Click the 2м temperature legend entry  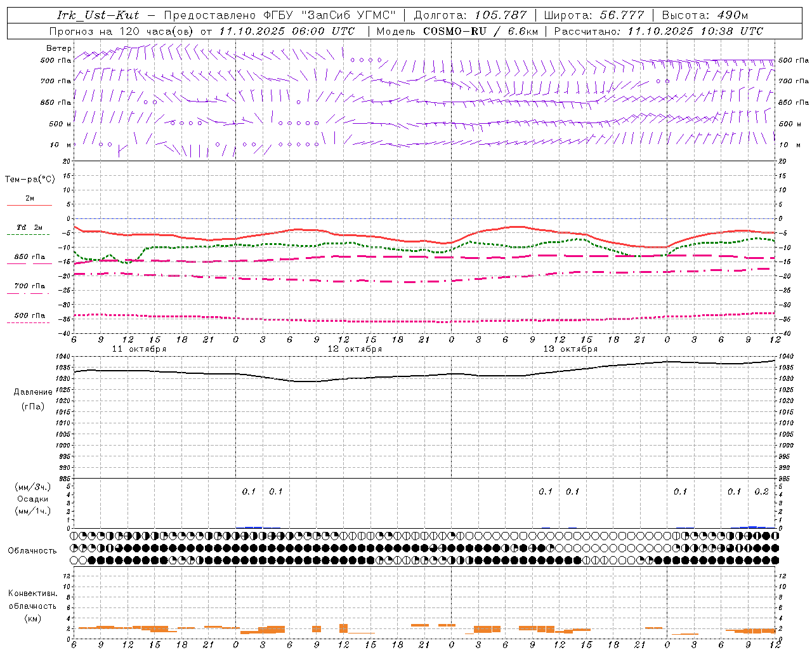coord(30,199)
